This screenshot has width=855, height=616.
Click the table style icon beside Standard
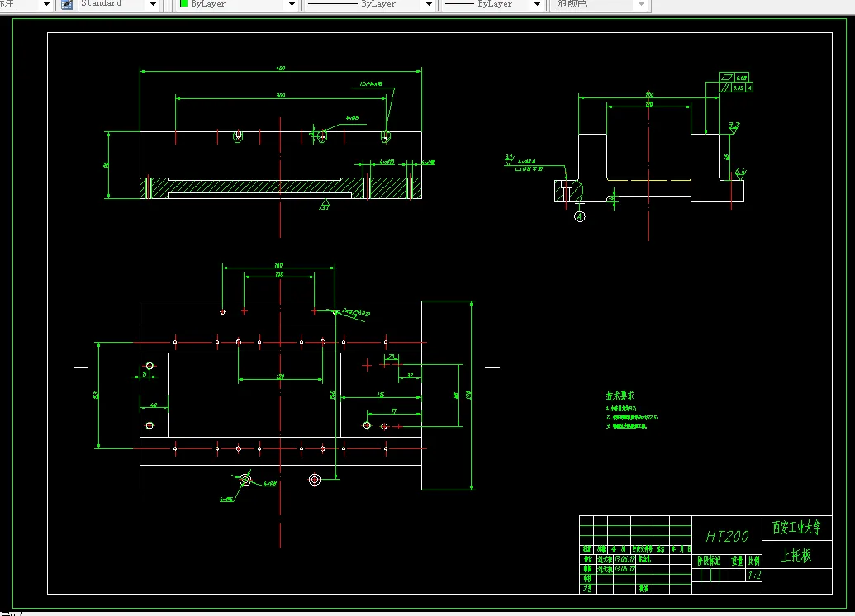67,5
